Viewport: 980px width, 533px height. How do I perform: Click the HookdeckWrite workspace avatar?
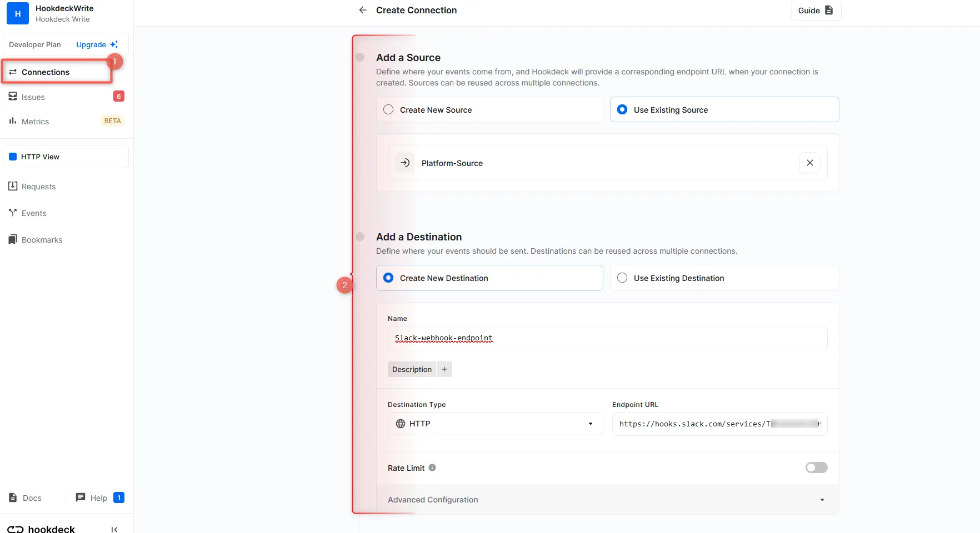[x=18, y=13]
